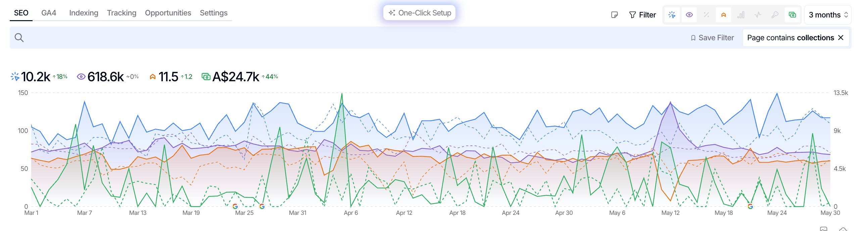
Task: Click the 13.5k right axis label
Action: coord(841,93)
